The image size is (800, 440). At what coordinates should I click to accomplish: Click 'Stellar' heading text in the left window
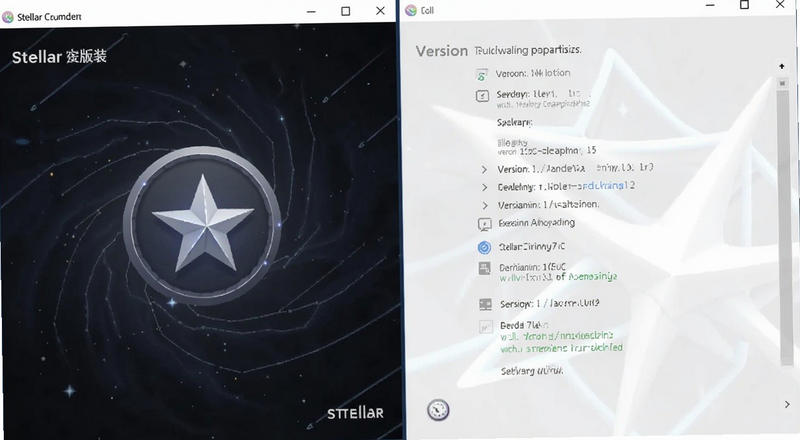(37, 57)
